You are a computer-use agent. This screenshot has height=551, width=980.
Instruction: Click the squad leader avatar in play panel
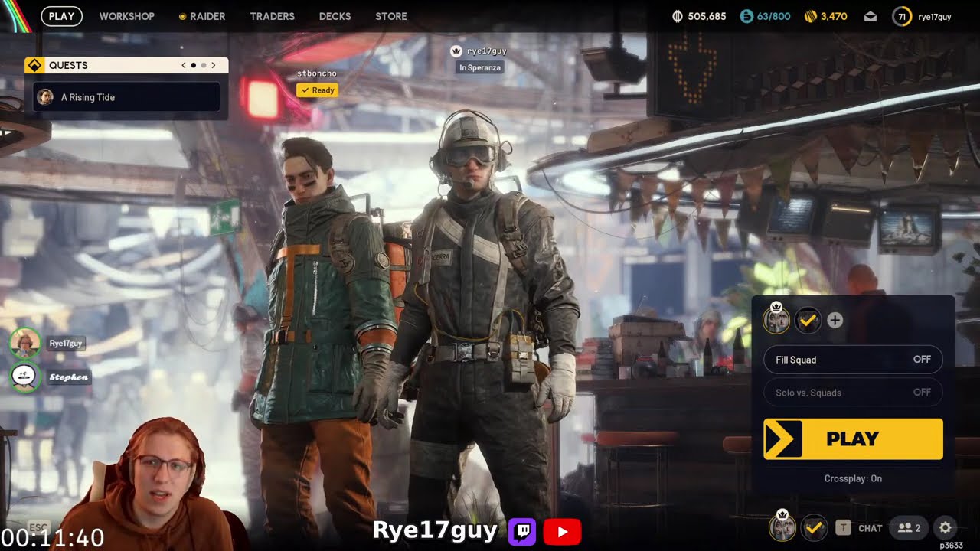(x=776, y=320)
